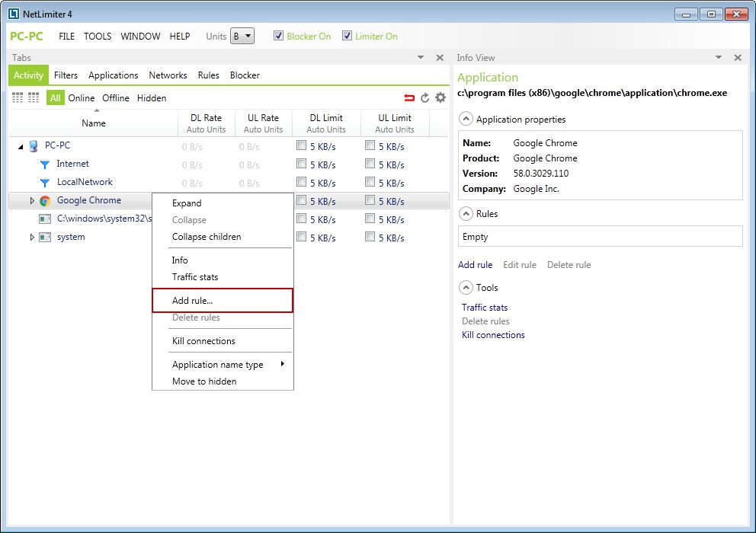Click the Google Chrome application icon
Image resolution: width=756 pixels, height=533 pixels.
pos(45,201)
